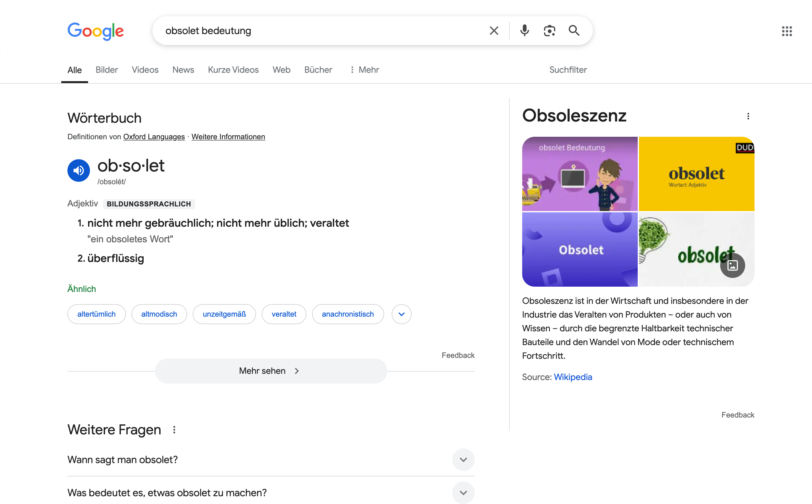The image size is (812, 504).
Task: Click the Mehr sehen button
Action: pos(271,371)
